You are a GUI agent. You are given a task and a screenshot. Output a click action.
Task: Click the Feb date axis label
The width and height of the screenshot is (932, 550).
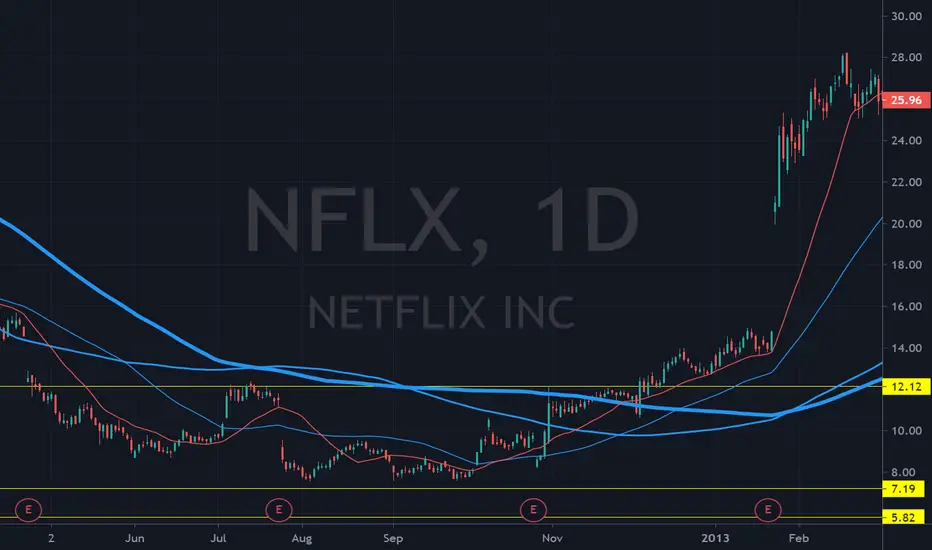[x=798, y=538]
